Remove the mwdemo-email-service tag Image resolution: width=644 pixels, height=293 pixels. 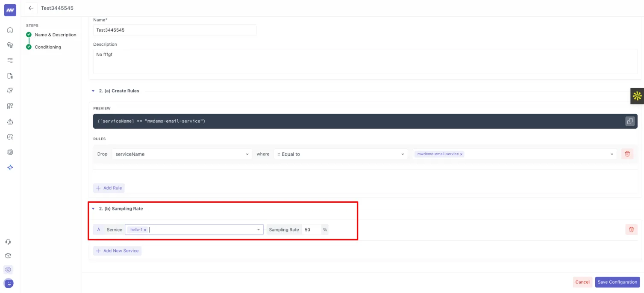click(461, 154)
